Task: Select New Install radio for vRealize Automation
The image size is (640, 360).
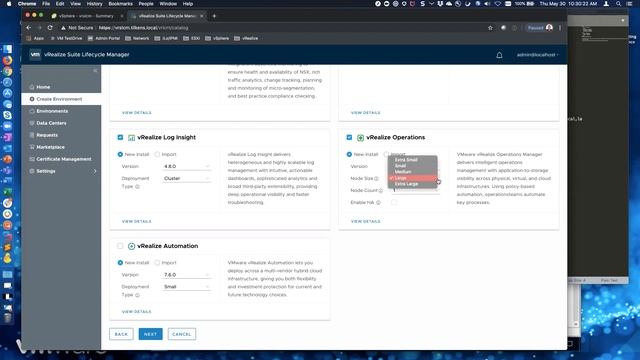Action: click(x=120, y=263)
